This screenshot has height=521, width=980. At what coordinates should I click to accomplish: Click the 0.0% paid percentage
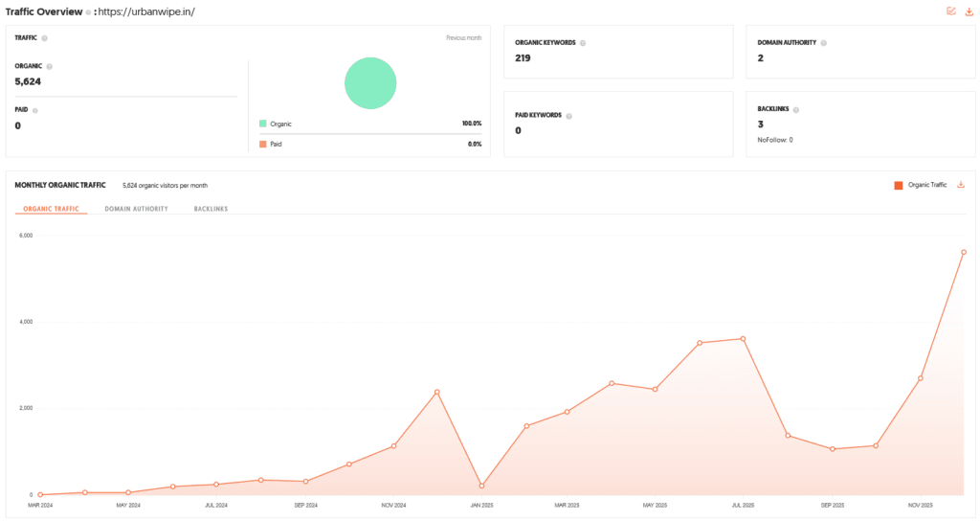pos(475,144)
